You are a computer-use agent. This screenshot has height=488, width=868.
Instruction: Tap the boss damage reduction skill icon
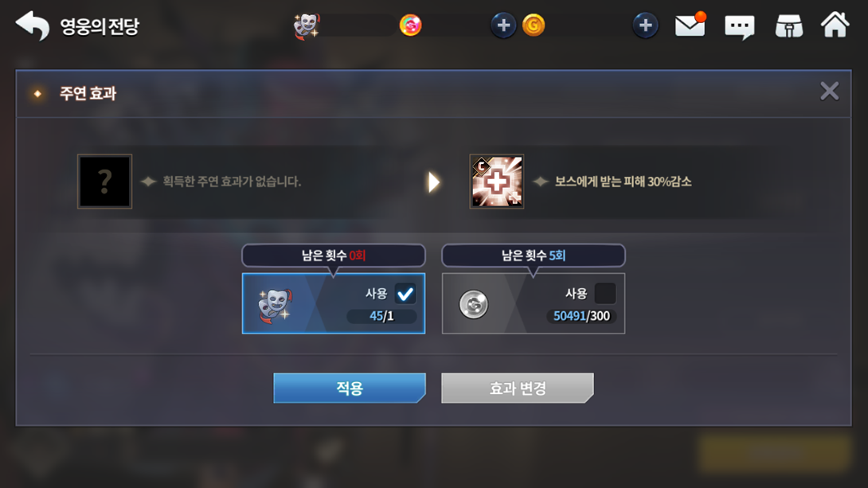(x=497, y=182)
